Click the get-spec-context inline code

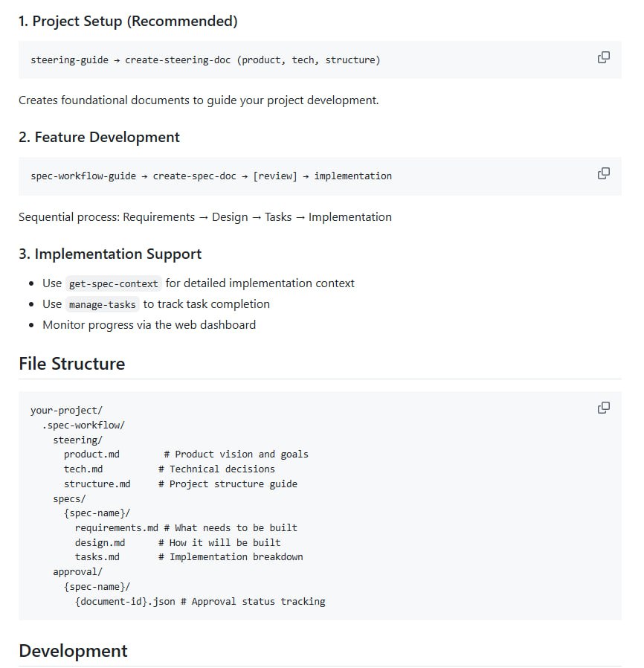(113, 283)
